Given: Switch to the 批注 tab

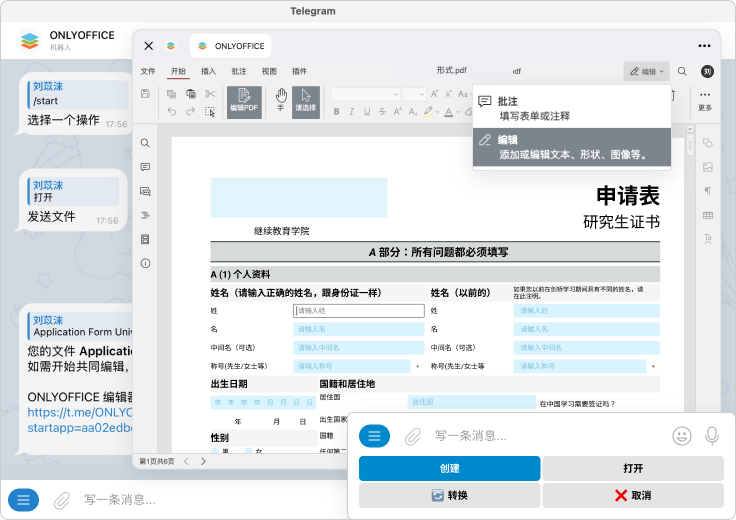Looking at the screenshot, I should [239, 71].
